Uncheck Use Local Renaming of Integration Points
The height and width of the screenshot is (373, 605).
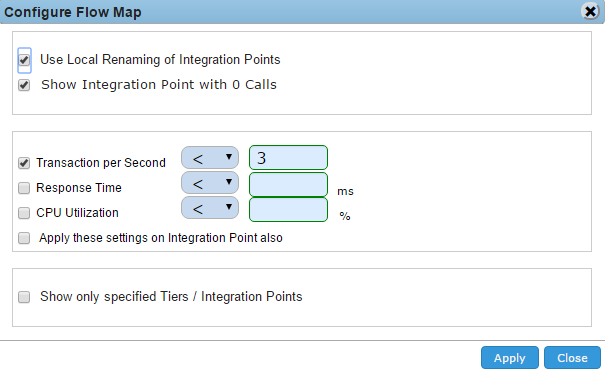(24, 60)
